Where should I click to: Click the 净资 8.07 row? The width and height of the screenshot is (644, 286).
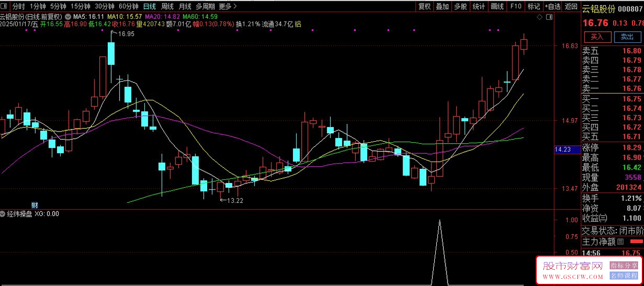pos(612,208)
